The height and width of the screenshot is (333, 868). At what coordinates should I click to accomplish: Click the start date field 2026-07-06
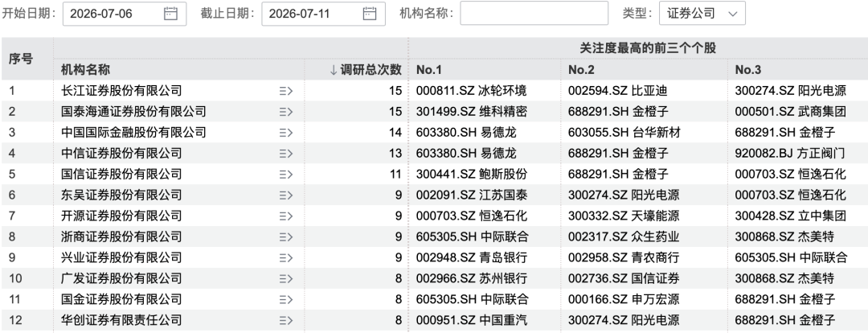tap(125, 14)
